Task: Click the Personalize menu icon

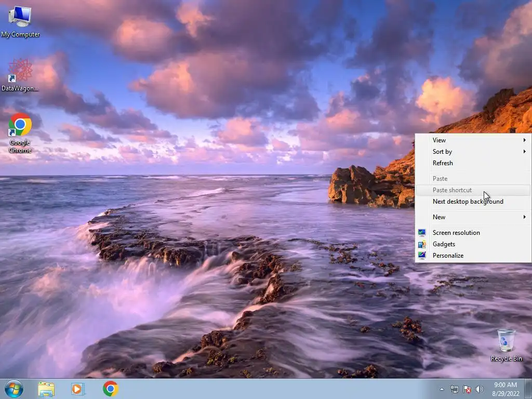Action: [x=422, y=256]
